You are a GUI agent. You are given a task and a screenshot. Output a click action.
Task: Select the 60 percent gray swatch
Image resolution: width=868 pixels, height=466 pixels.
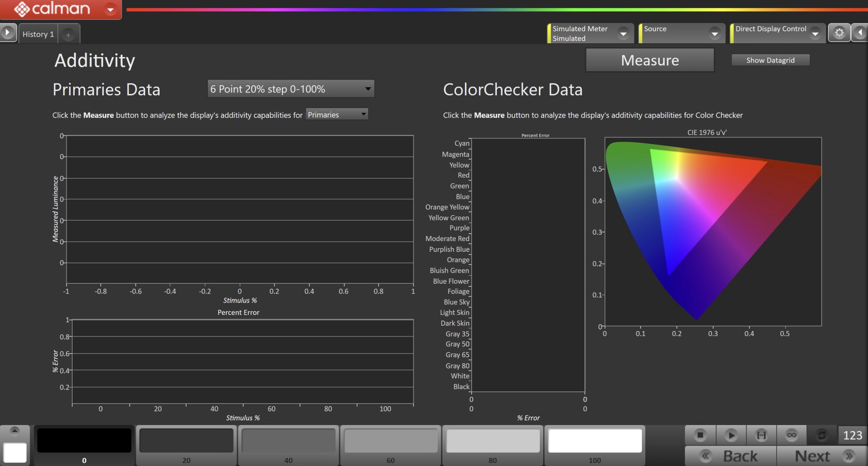(390, 441)
